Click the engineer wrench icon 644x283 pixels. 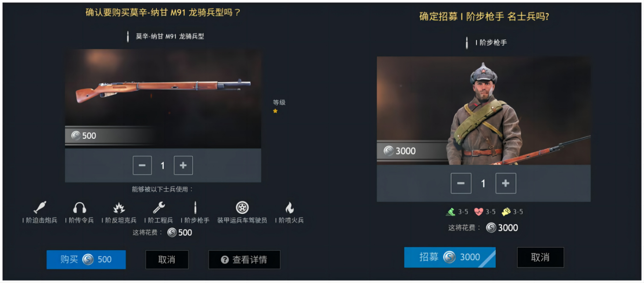159,208
